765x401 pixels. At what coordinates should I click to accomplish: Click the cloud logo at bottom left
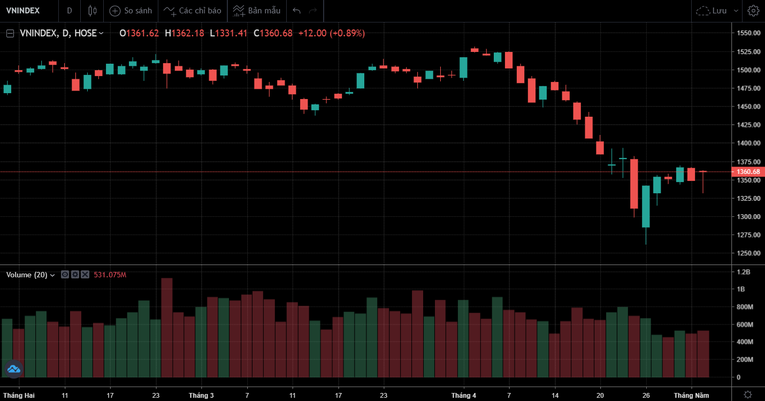pyautogui.click(x=13, y=369)
